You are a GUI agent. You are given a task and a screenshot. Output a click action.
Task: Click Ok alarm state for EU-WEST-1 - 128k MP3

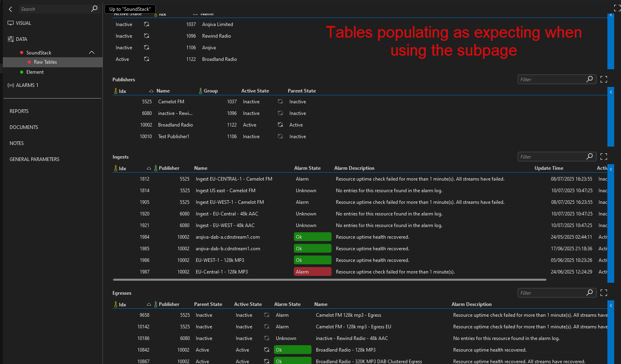313,260
